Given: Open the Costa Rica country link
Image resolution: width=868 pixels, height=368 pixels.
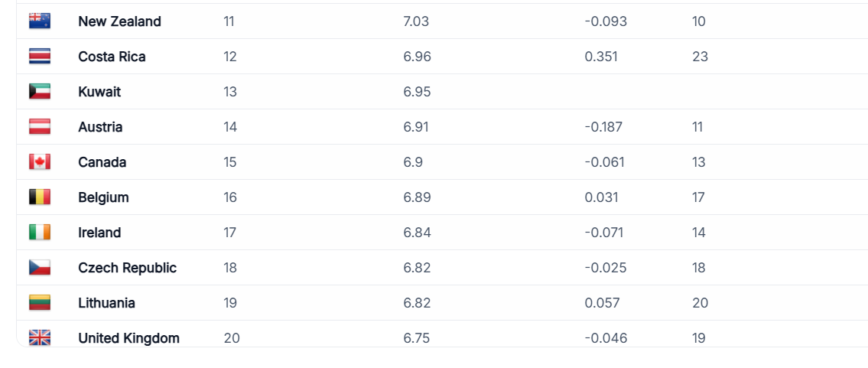Looking at the screenshot, I should coord(112,57).
